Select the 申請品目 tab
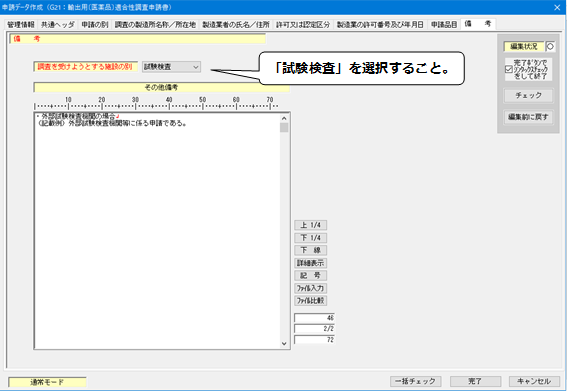 coord(444,24)
